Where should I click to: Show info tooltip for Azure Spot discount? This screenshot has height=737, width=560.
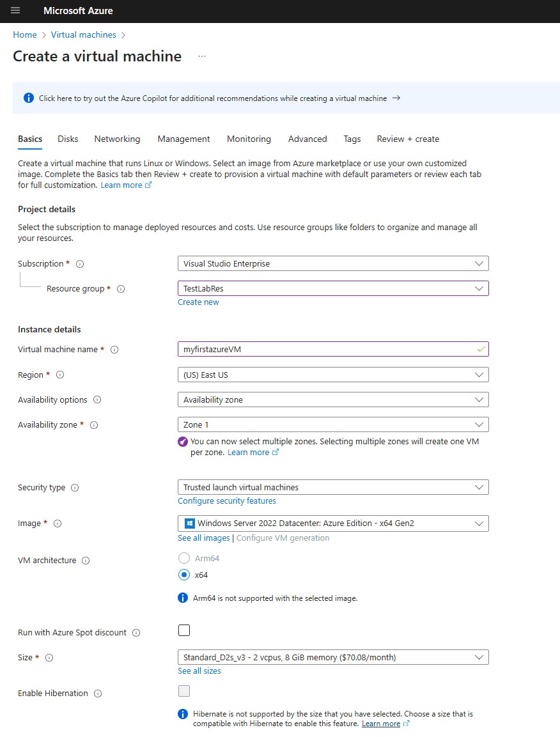coord(136,633)
